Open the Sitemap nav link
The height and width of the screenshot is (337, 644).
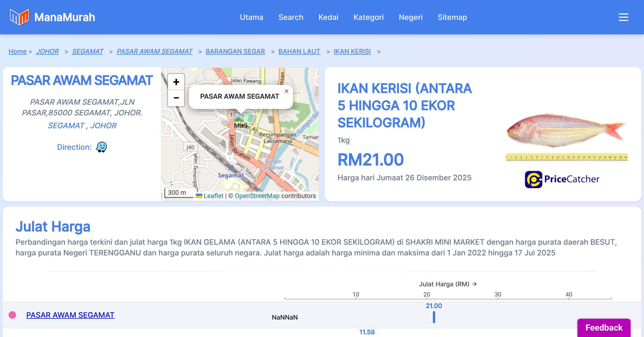(452, 17)
